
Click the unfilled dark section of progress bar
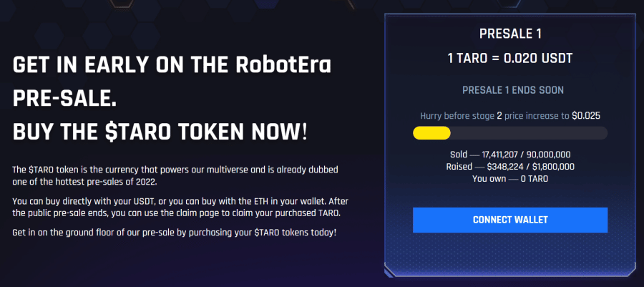coord(529,133)
